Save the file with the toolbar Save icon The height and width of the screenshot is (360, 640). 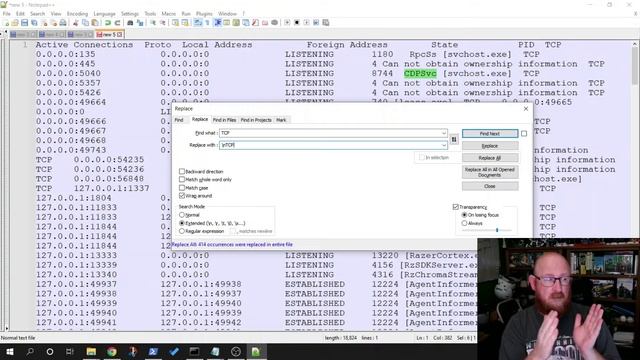(24, 23)
